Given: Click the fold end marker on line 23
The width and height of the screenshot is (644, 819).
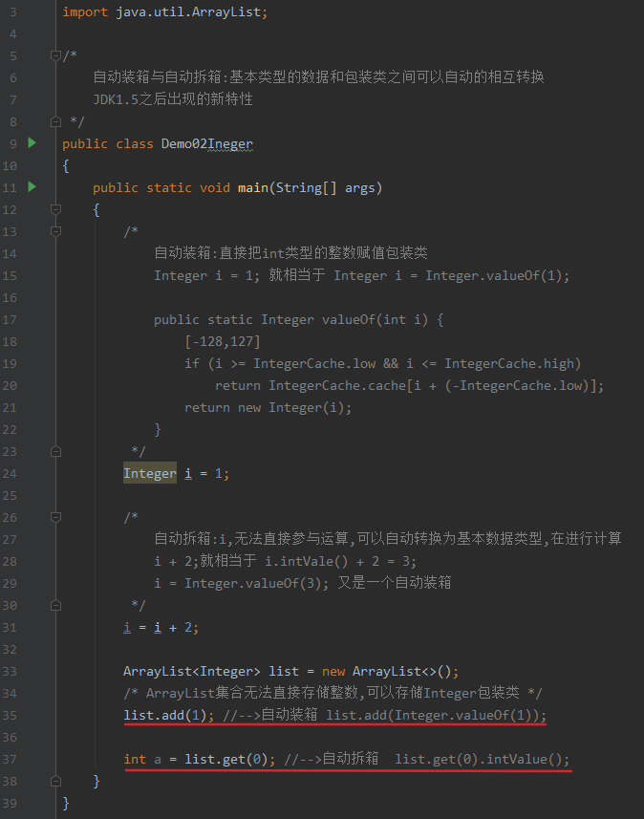Looking at the screenshot, I should [55, 451].
